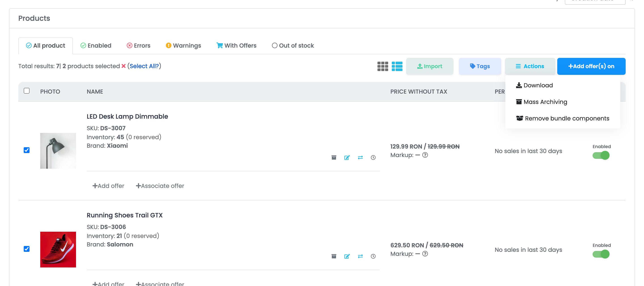Open the Tags dropdown button
This screenshot has width=644, height=286.
pyautogui.click(x=480, y=66)
